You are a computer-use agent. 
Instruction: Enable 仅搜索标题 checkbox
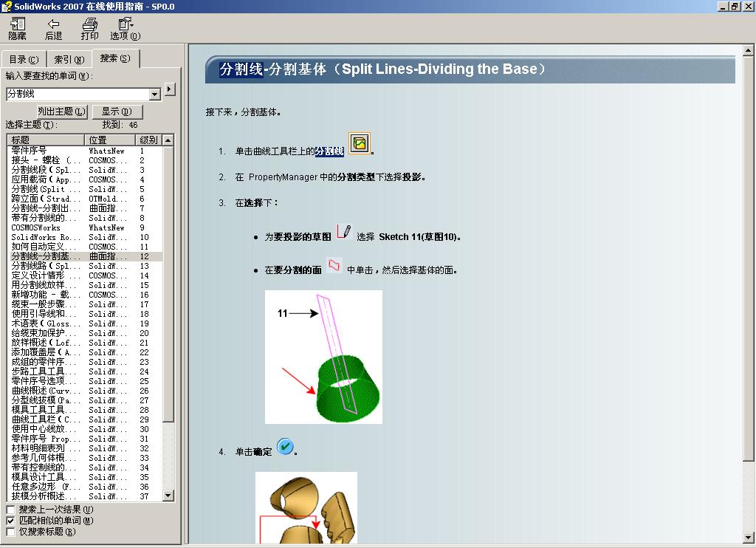[10, 532]
